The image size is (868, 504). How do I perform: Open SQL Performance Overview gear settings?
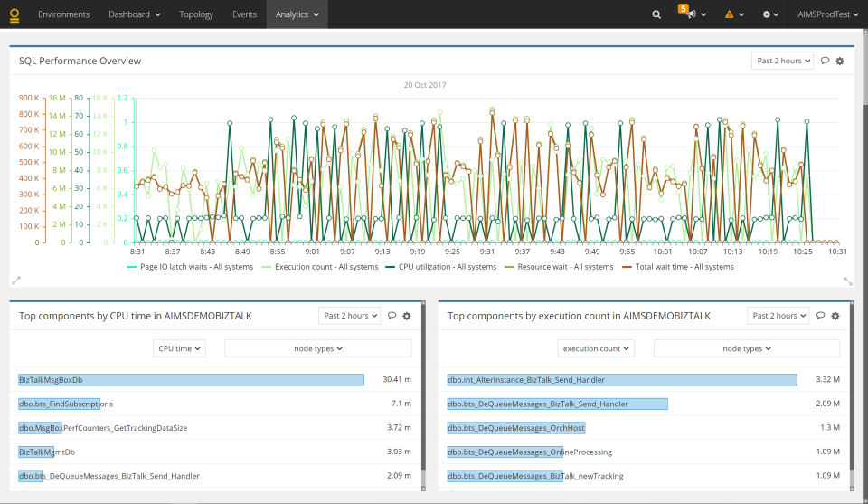pyautogui.click(x=840, y=61)
